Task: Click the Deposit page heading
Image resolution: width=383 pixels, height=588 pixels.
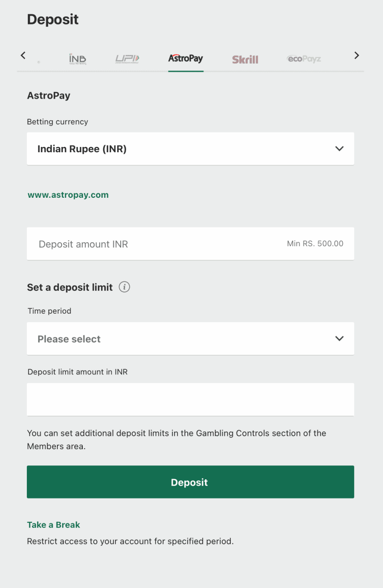Action: click(x=53, y=20)
